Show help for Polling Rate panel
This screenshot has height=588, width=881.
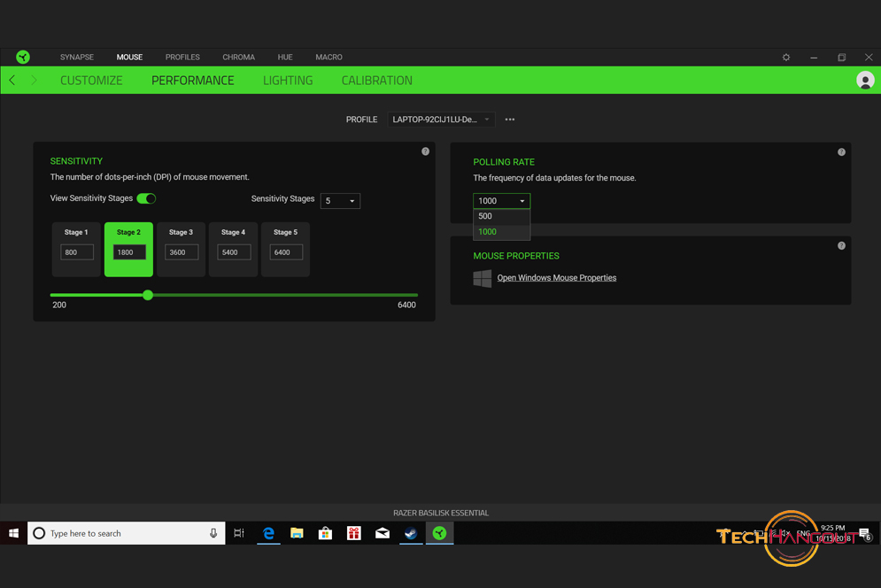(841, 151)
